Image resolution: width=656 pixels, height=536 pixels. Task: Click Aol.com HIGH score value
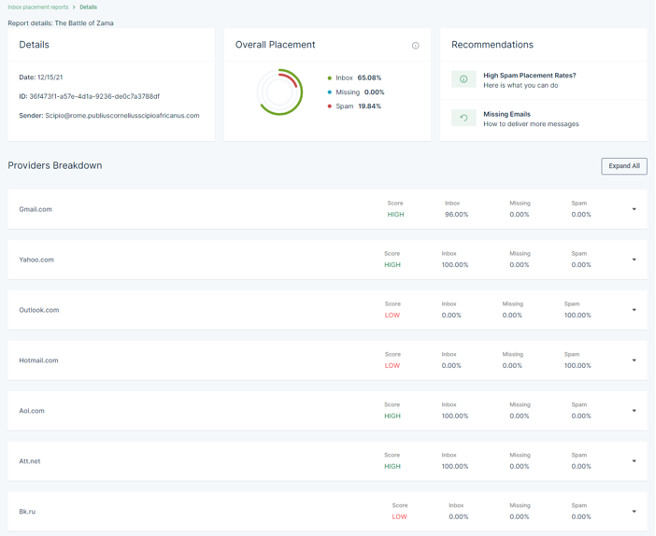tap(392, 416)
